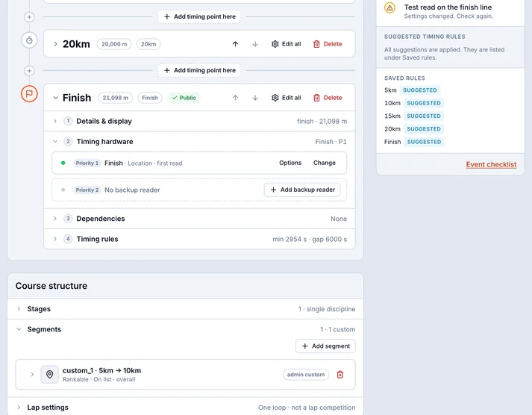Click the Finish type badge
532x415 pixels.
150,98
